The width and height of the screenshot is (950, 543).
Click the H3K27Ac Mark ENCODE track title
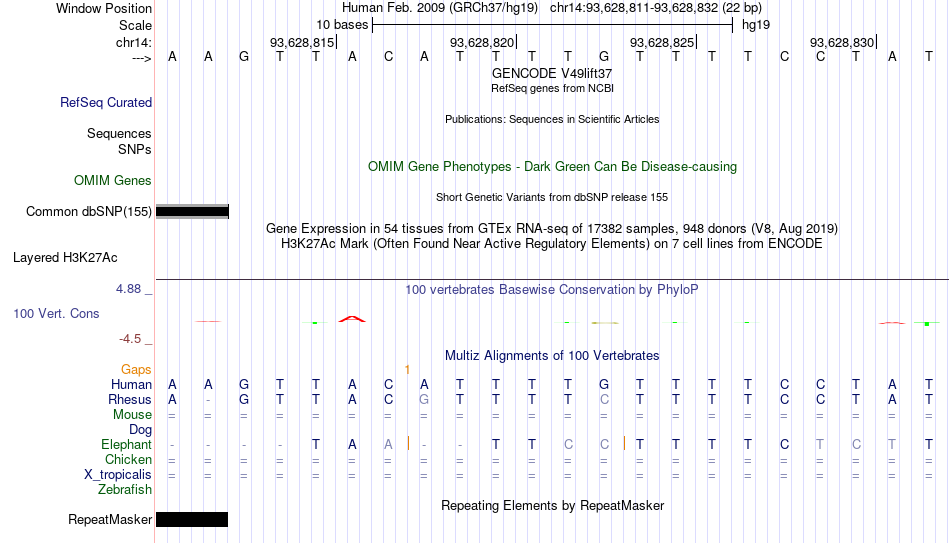(552, 244)
